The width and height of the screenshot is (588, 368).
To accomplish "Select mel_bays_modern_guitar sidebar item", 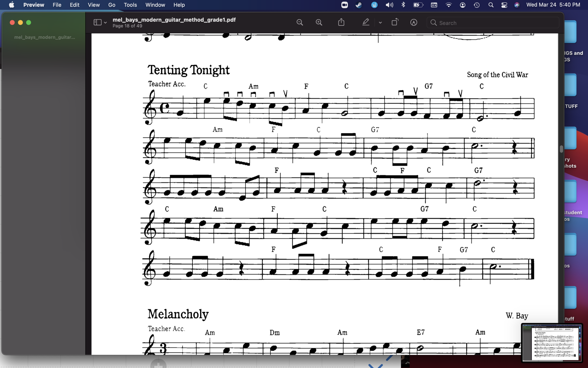I will point(44,37).
